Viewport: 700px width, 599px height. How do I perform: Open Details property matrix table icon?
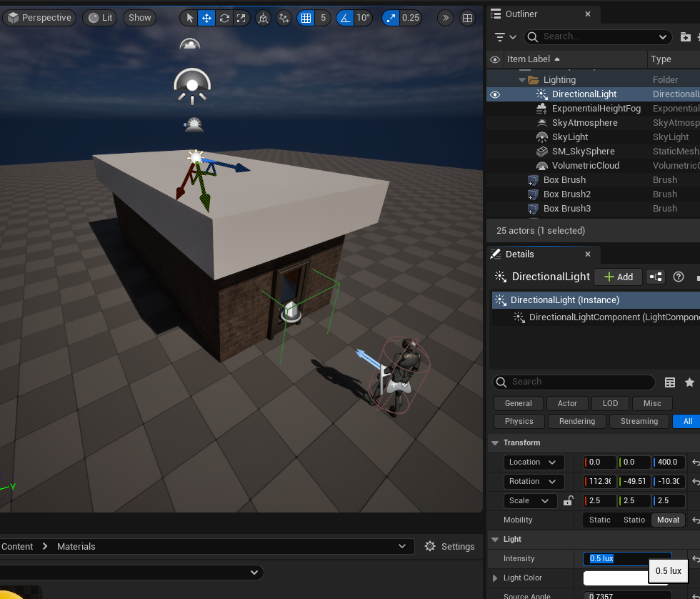(670, 382)
